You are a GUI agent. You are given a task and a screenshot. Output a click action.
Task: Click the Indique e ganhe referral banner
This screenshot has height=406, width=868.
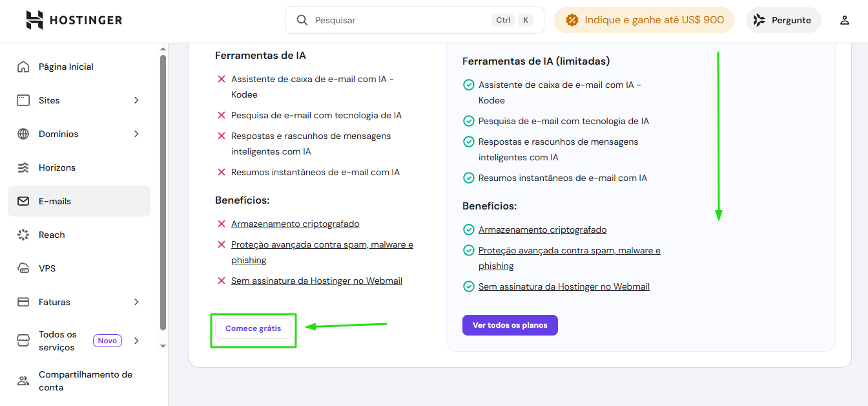tap(644, 20)
